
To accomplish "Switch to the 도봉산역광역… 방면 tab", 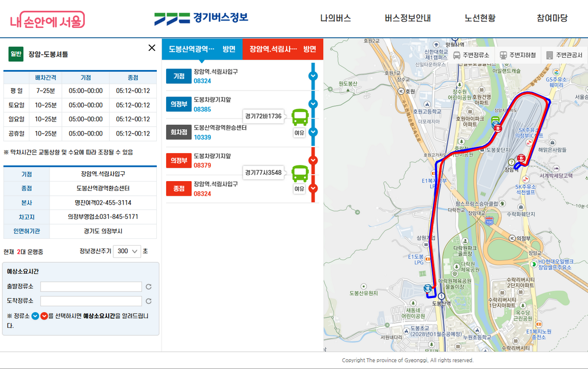I will coord(202,49).
